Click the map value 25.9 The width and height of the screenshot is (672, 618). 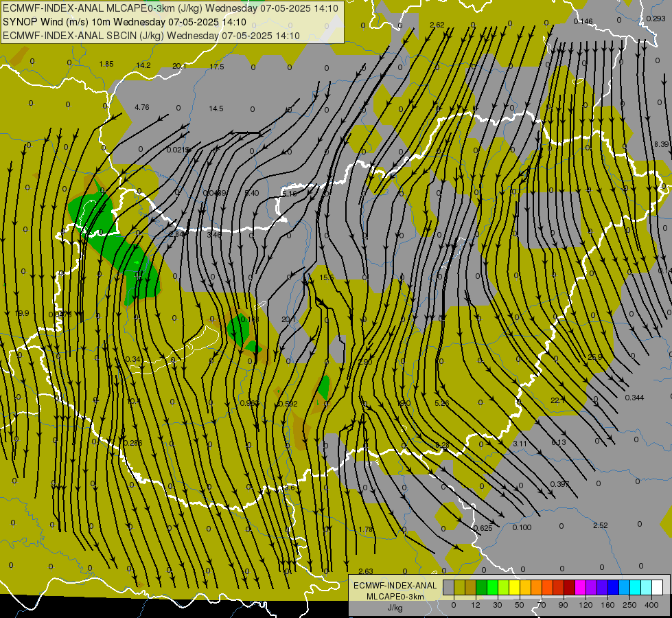(595, 357)
